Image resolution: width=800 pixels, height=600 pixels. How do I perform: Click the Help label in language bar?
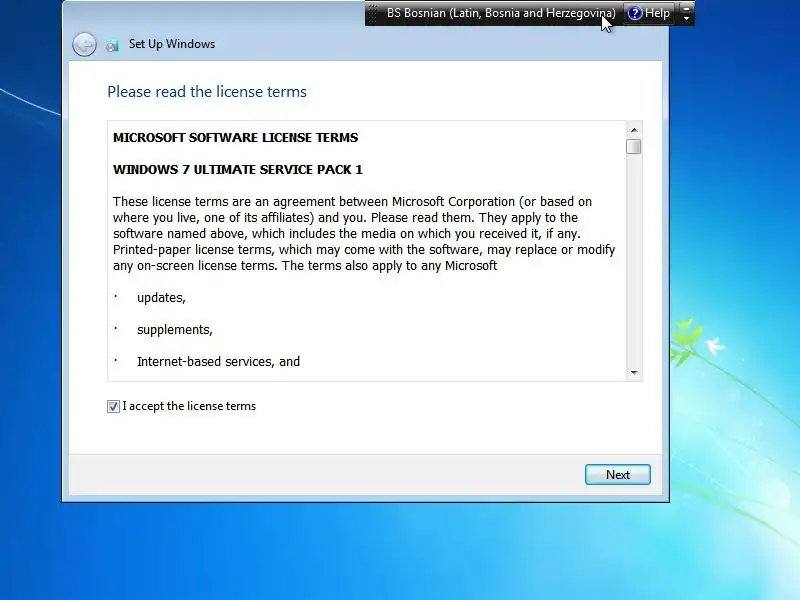tap(657, 13)
